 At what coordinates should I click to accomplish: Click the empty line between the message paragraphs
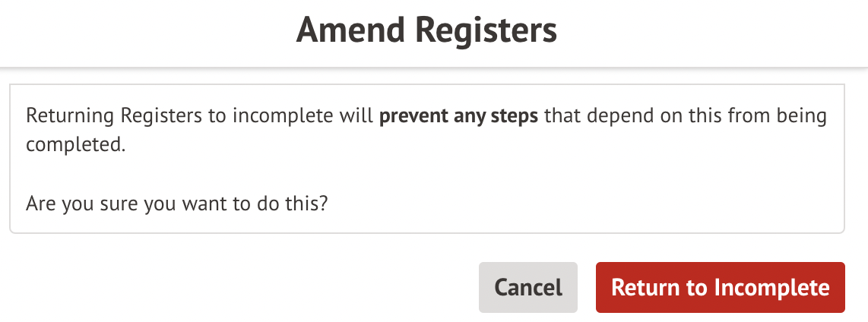tap(304, 175)
